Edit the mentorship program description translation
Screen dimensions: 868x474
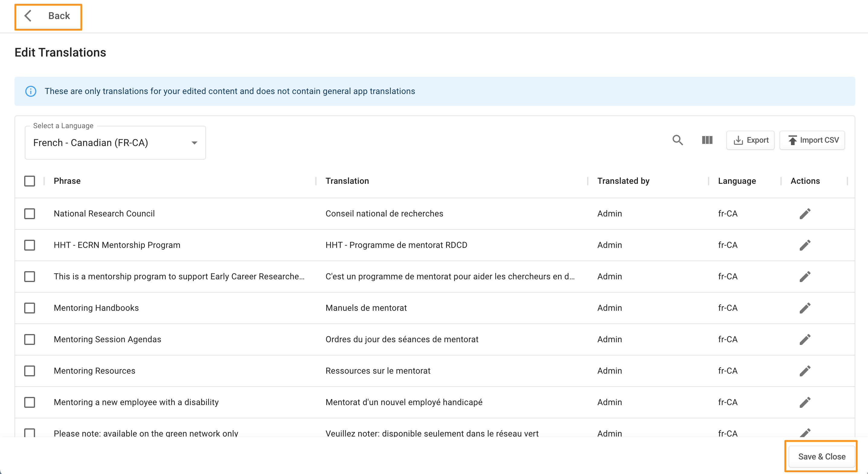pos(805,277)
